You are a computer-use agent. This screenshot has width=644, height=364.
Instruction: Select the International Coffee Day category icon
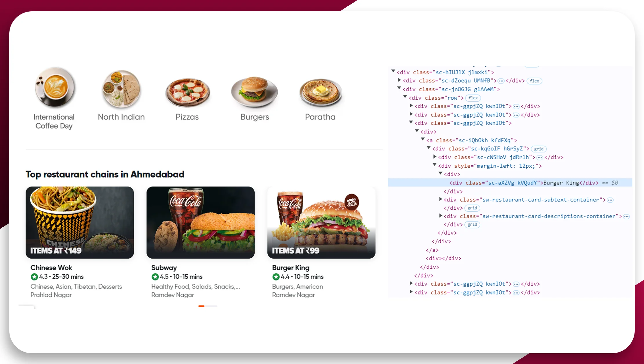coord(54,88)
